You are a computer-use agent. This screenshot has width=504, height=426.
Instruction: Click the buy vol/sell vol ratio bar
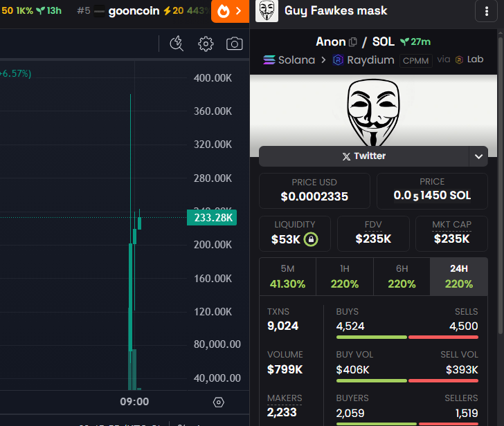pos(407,381)
